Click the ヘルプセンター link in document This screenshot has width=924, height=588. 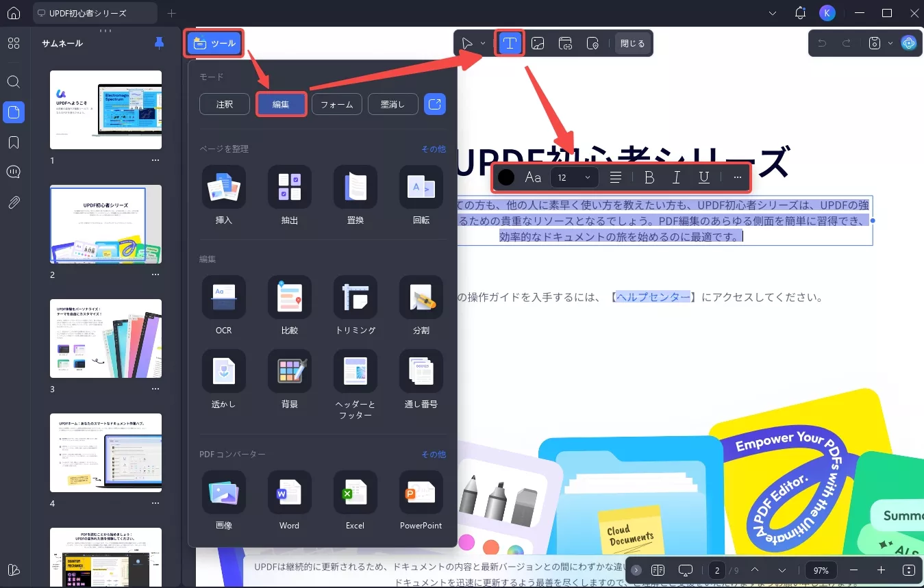click(x=653, y=297)
